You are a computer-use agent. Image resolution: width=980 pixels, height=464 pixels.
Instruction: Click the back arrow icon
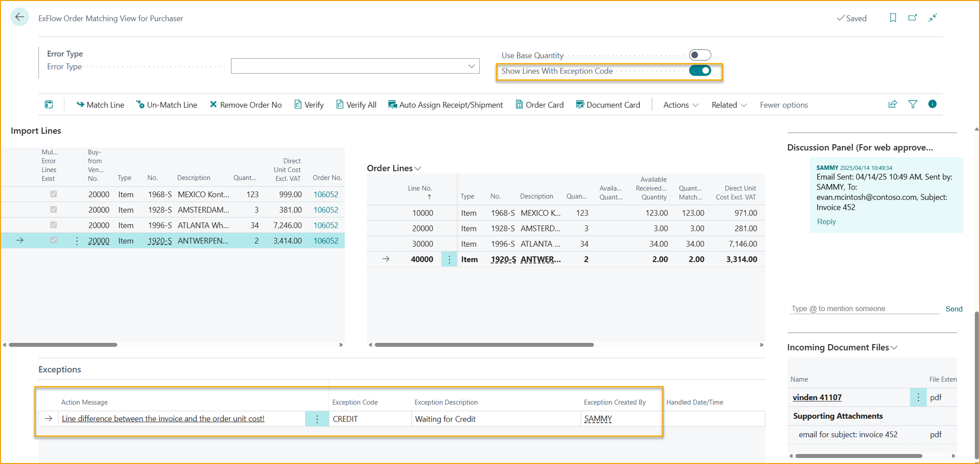[19, 17]
